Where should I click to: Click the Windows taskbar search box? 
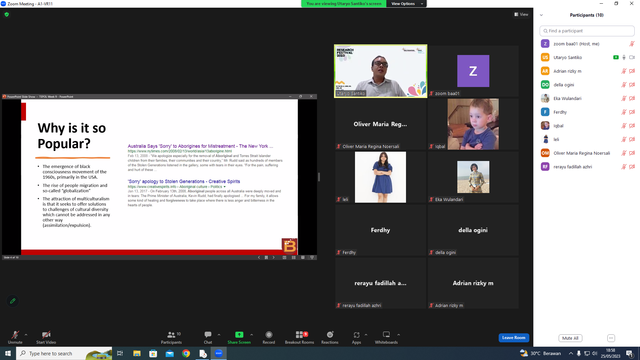point(64,353)
